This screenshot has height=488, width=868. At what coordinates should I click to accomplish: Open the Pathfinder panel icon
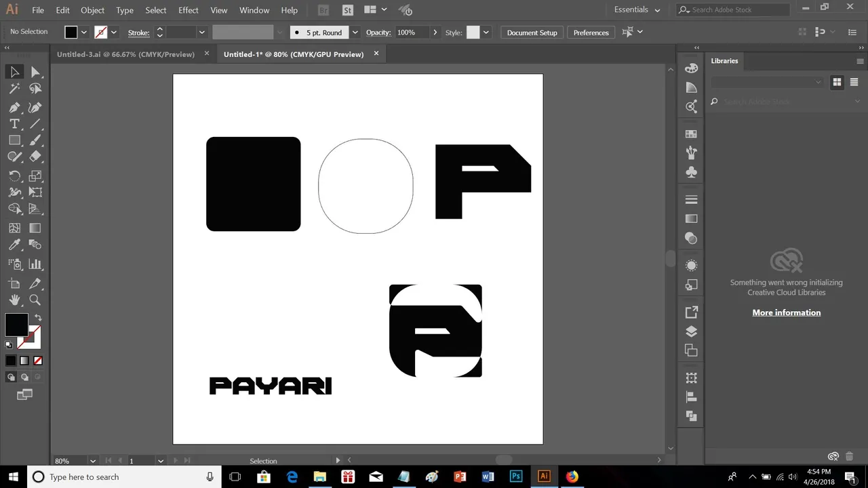[x=691, y=415]
